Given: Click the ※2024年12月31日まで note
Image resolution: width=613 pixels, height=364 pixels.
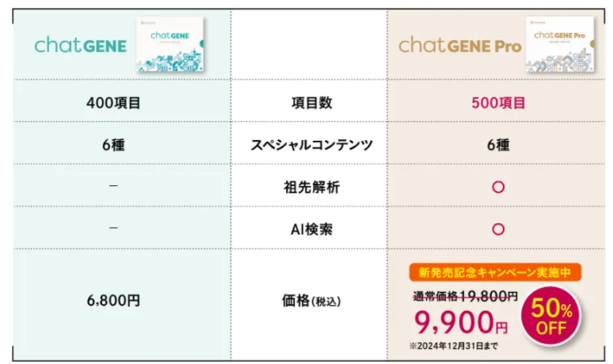Looking at the screenshot, I should [454, 344].
